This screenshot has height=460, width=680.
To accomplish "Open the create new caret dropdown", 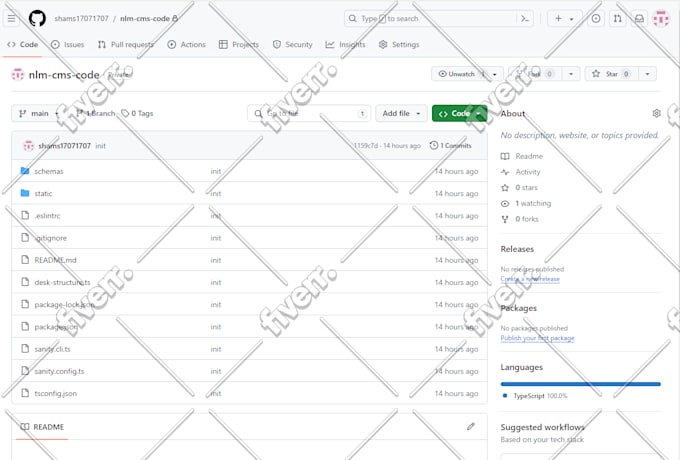I will [x=572, y=19].
